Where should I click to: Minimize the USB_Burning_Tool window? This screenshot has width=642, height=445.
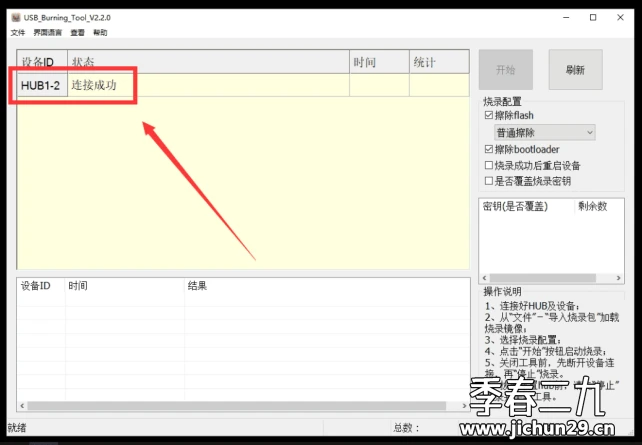[x=566, y=18]
